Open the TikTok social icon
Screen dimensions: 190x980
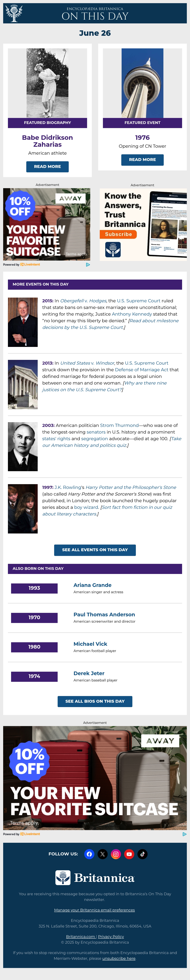142,854
